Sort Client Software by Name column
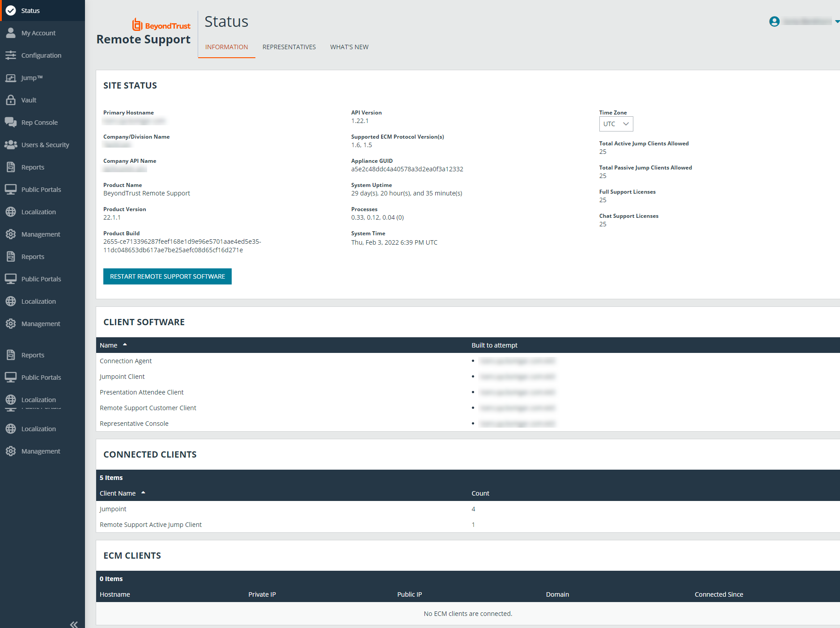Image resolution: width=840 pixels, height=628 pixels. pos(109,345)
